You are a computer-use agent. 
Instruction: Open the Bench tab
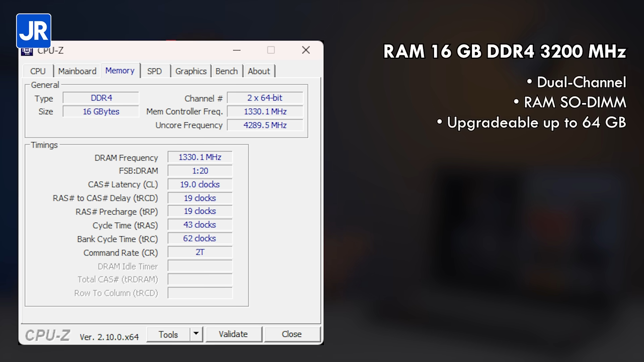point(227,71)
